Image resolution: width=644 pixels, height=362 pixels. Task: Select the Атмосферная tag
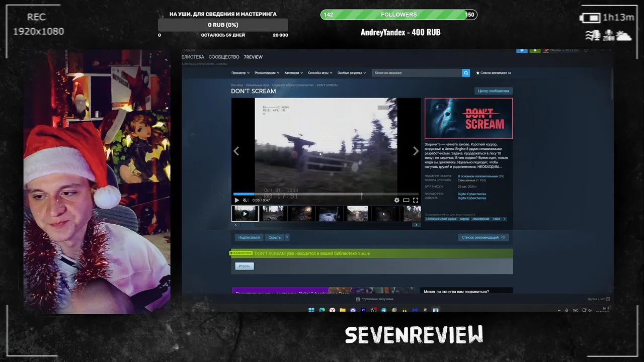(480, 219)
